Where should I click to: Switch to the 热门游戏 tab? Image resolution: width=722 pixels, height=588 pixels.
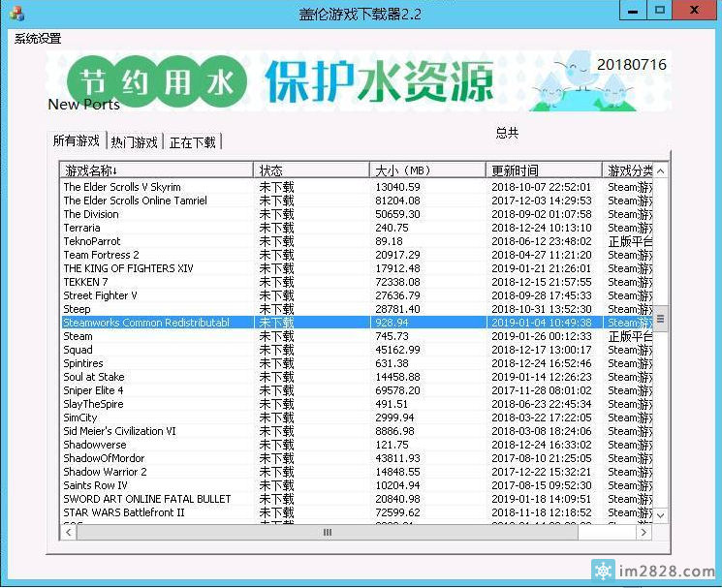click(x=135, y=142)
